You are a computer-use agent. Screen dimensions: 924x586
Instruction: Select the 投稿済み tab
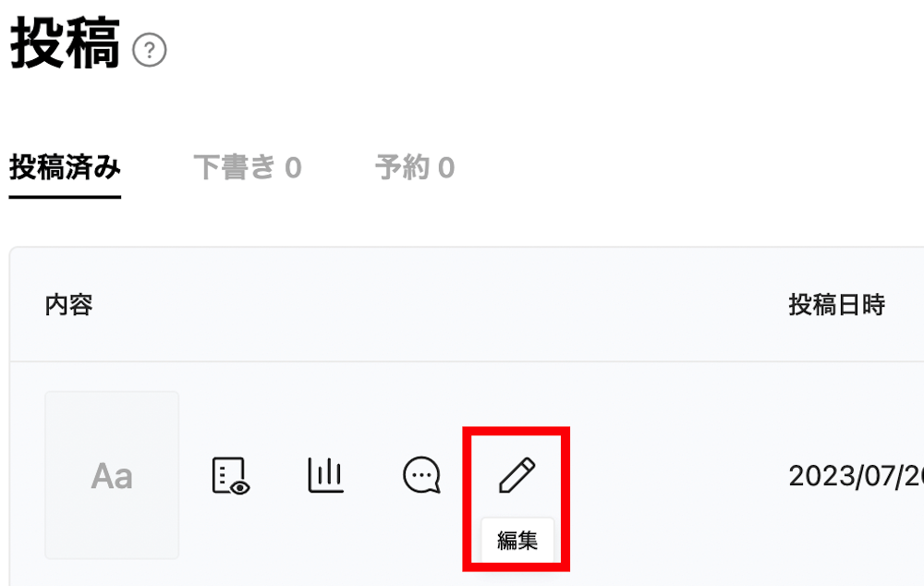click(65, 167)
